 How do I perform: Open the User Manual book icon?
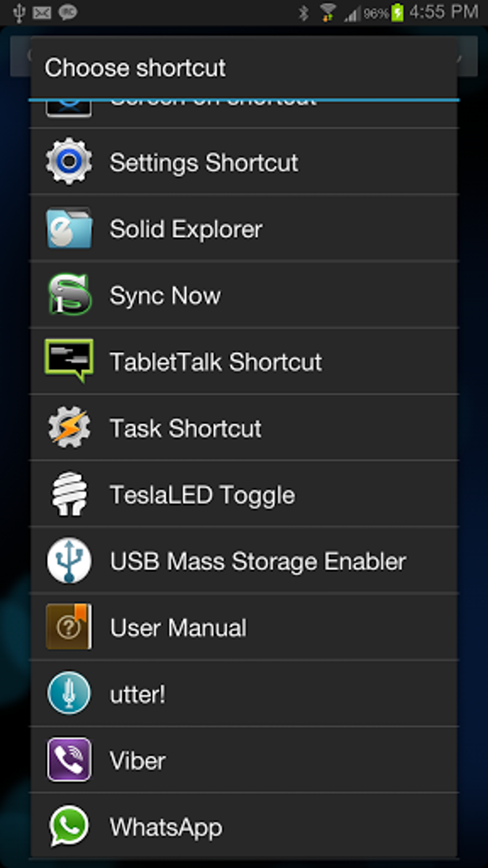click(69, 627)
